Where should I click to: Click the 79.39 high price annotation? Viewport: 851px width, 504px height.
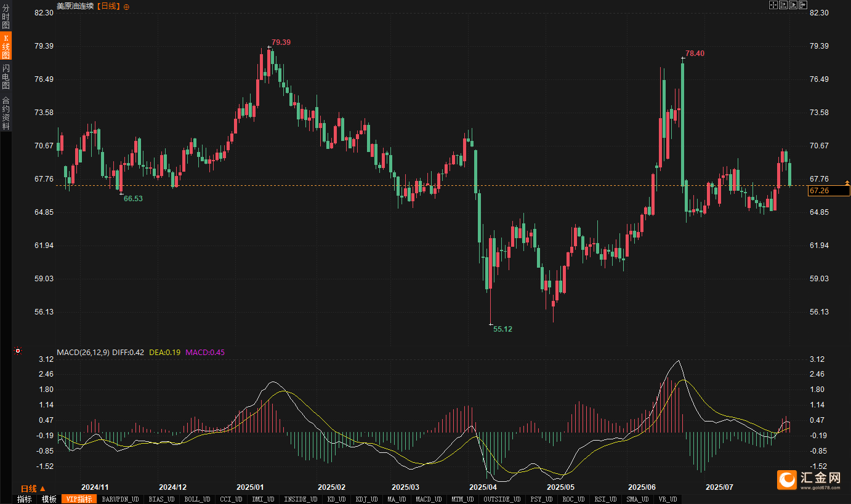281,42
